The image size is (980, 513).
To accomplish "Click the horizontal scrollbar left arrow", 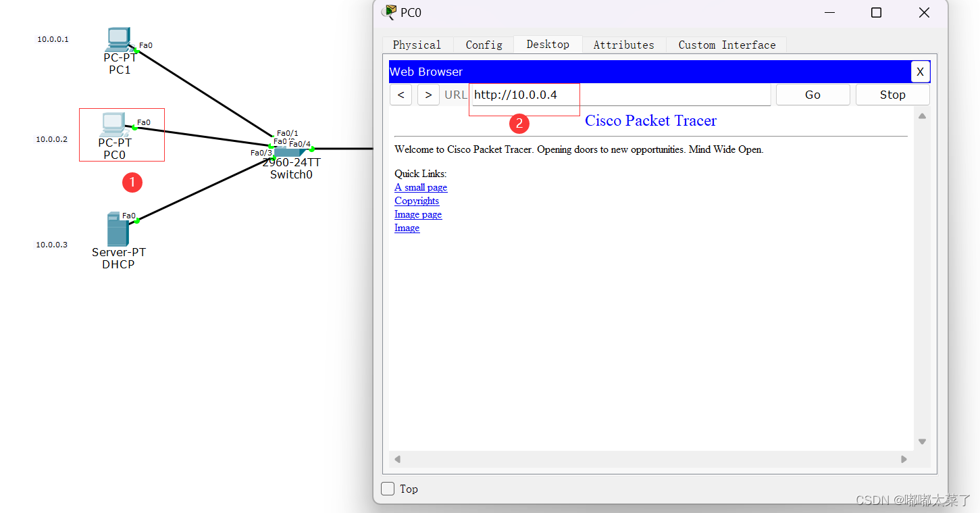I will (x=397, y=459).
